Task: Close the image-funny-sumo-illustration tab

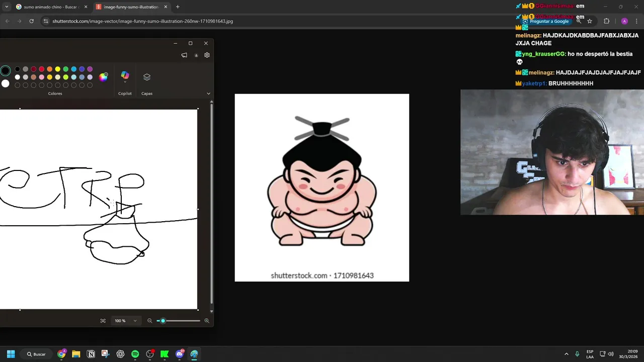Action: click(x=166, y=7)
